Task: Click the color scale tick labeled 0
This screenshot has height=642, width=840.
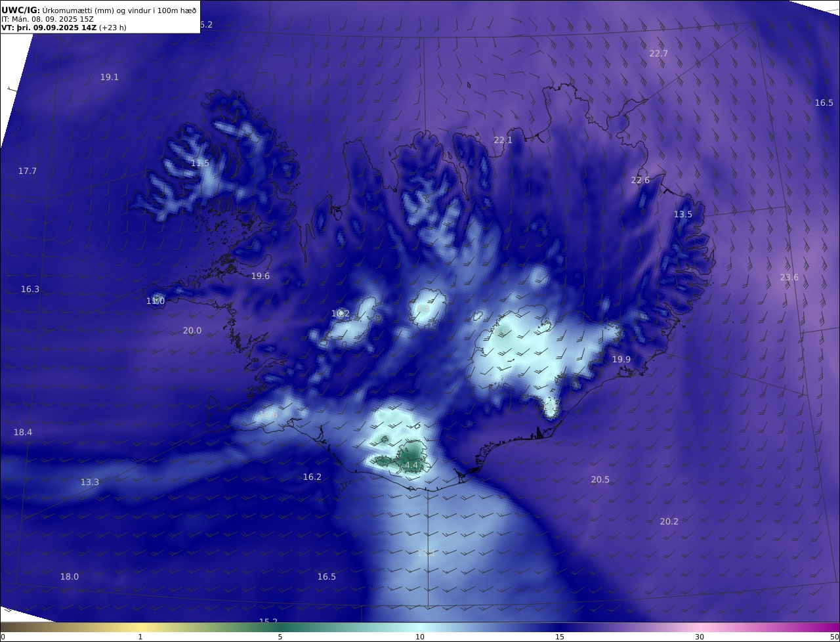Action: click(3, 637)
